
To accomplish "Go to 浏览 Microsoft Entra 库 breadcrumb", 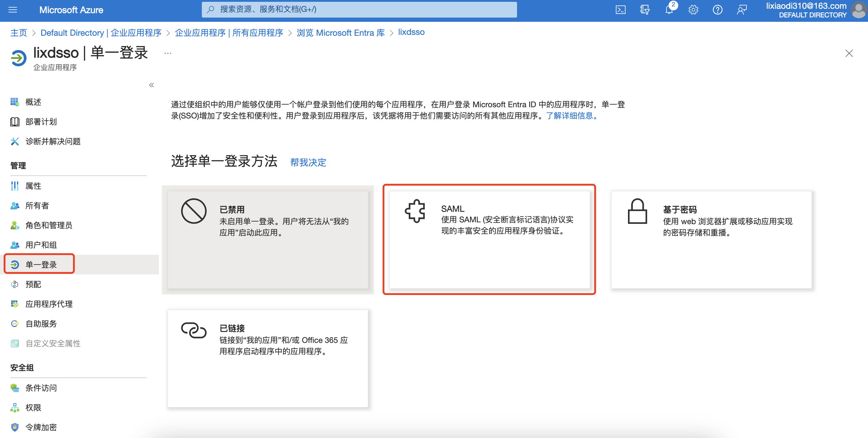I will 340,33.
